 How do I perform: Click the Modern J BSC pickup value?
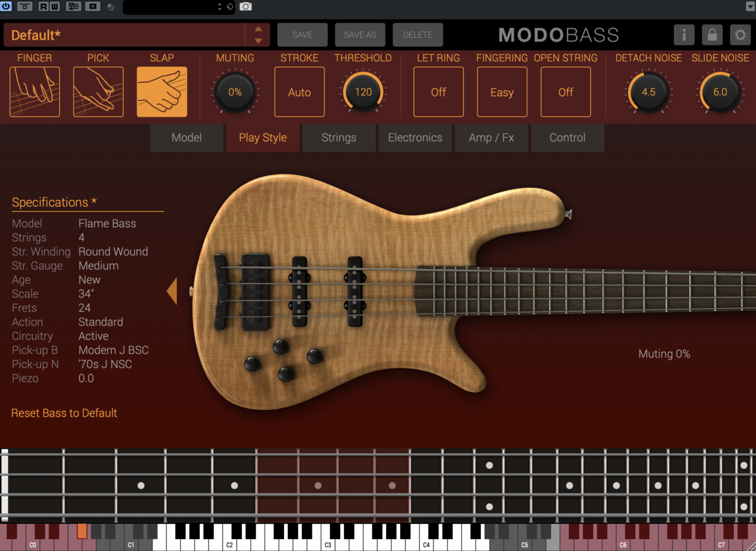pos(113,350)
